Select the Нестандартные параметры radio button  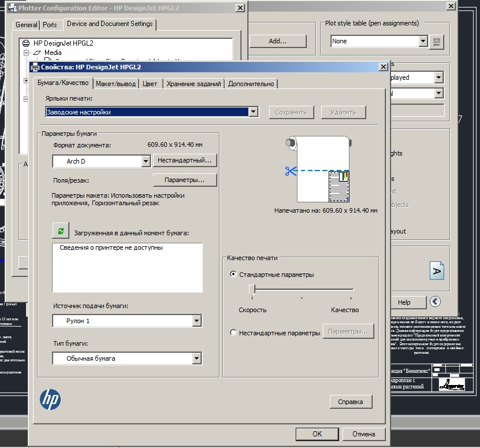233,332
